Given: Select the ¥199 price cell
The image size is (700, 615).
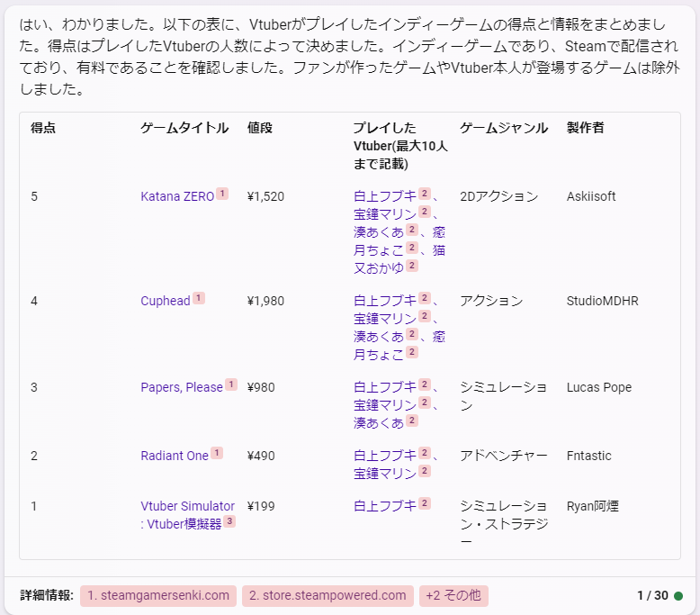Looking at the screenshot, I should [x=261, y=506].
